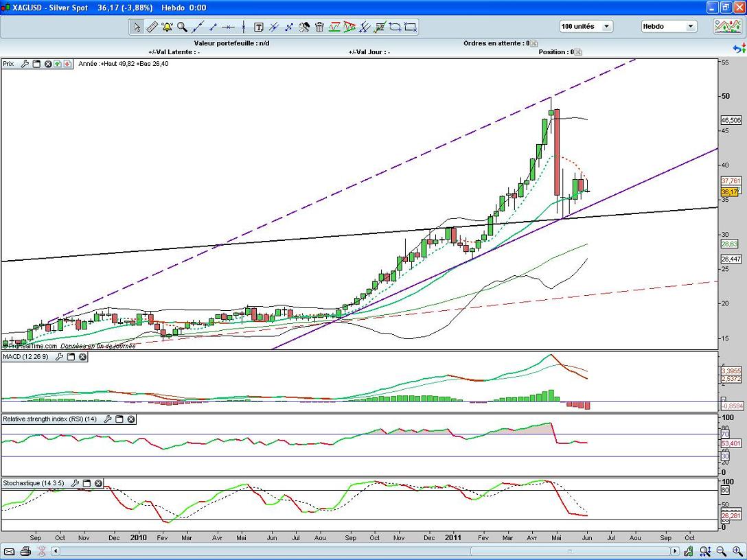Viewport: 747px width, 560px height.
Task: Click the horizontal timeline scrollbar thumb
Action: (568, 551)
